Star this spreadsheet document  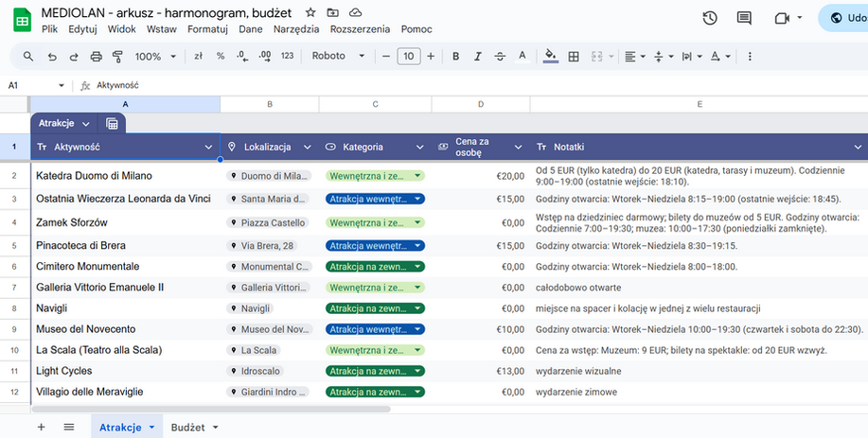pos(310,12)
